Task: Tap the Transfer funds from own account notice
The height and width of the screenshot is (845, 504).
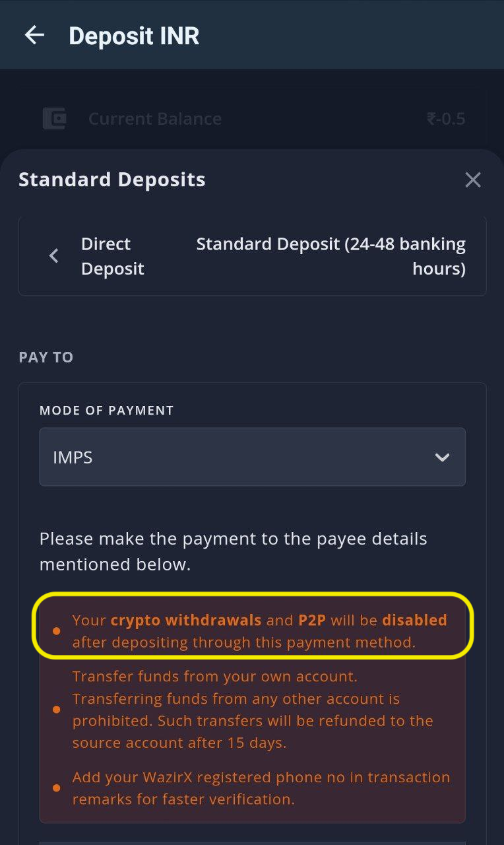Action: point(253,710)
